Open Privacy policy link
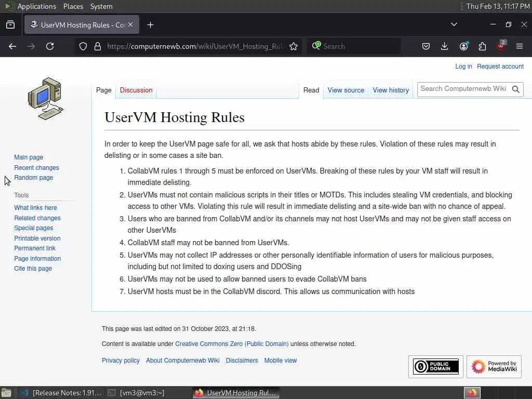 pyautogui.click(x=121, y=361)
